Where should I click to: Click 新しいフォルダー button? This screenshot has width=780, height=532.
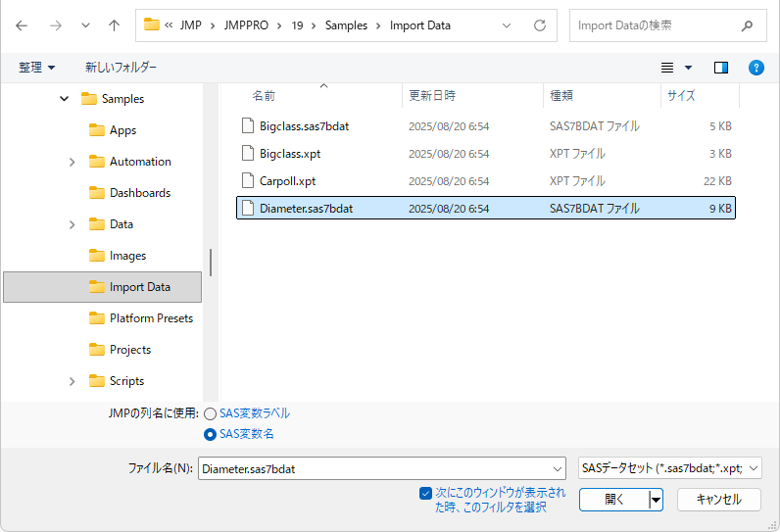[121, 68]
